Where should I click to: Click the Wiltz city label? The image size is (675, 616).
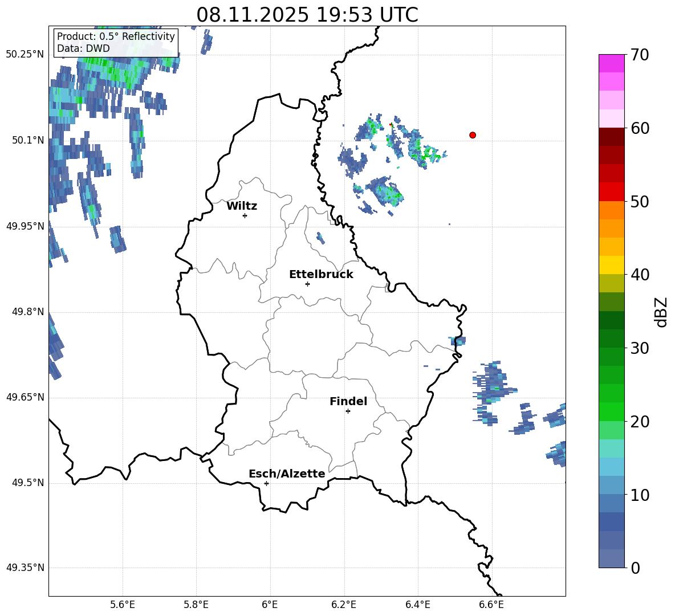click(242, 206)
